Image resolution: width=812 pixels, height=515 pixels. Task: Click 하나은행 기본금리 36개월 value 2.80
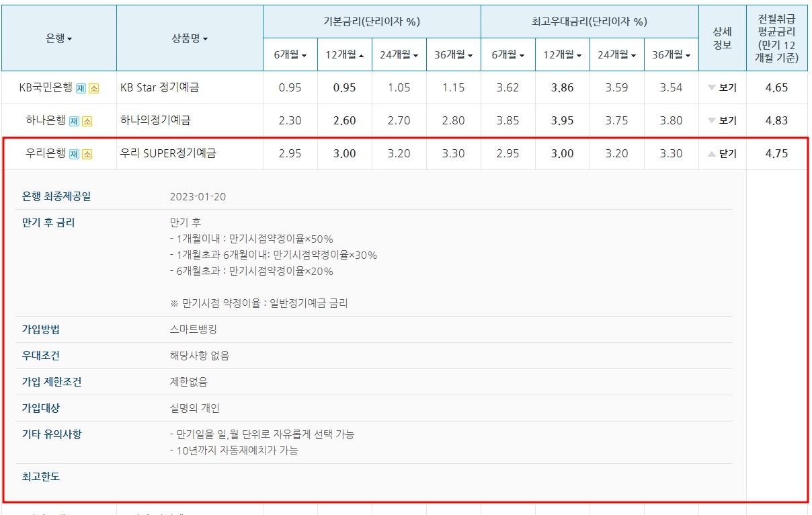[x=454, y=121]
